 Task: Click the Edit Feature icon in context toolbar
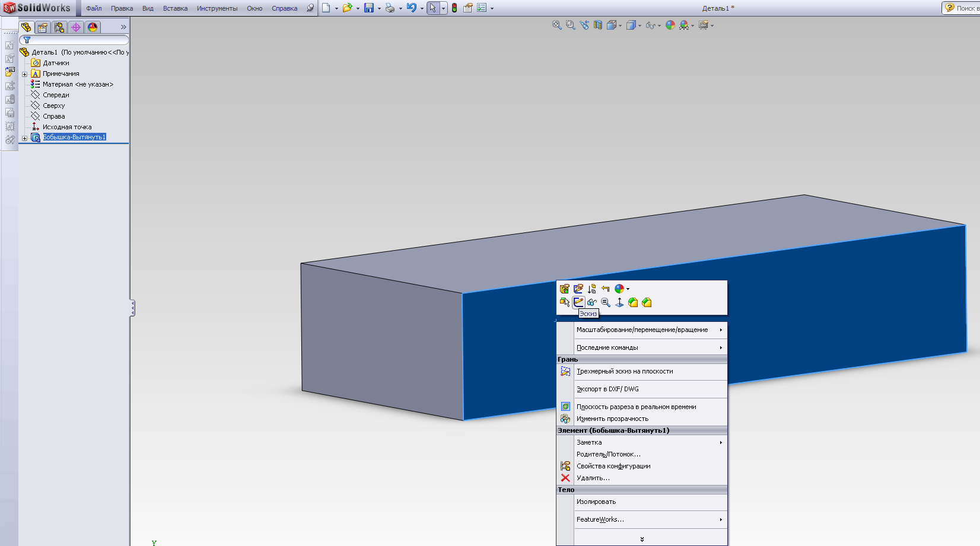point(565,289)
